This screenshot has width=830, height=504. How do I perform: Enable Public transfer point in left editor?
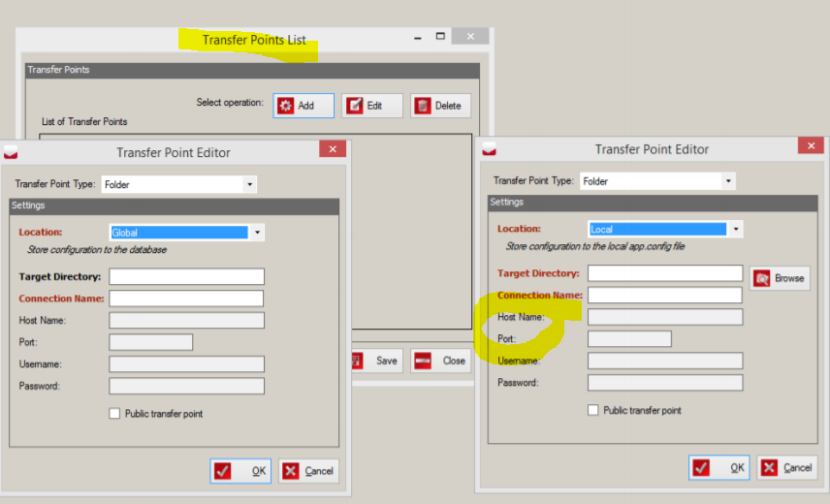114,414
